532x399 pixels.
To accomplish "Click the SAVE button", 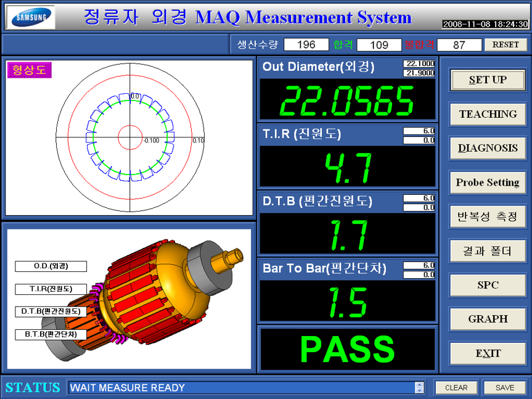I will point(505,387).
